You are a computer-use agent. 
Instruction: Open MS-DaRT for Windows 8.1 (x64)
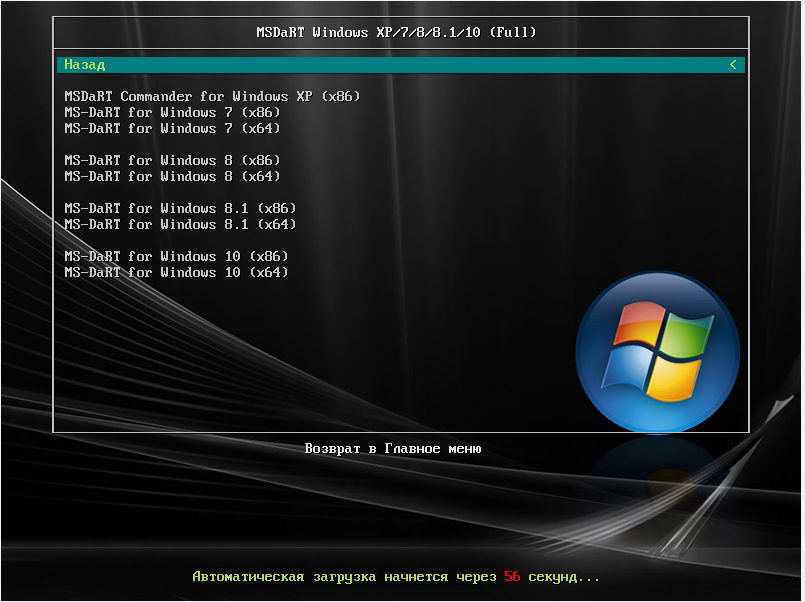[x=180, y=225]
